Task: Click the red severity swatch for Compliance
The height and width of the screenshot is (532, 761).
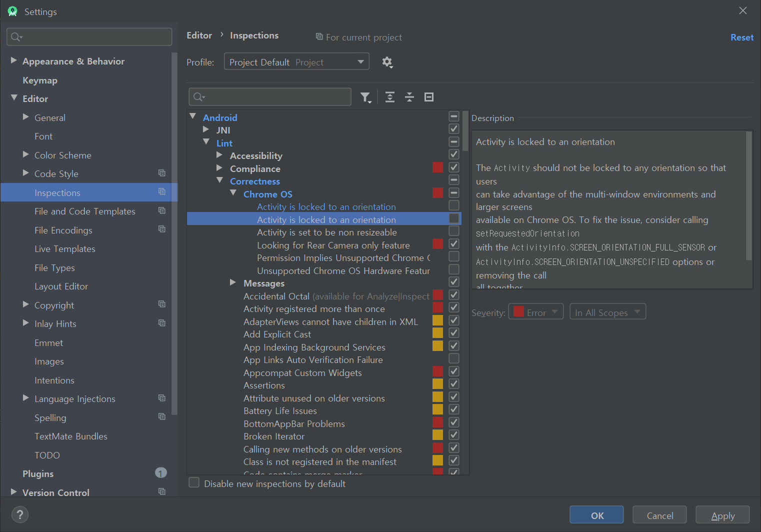Action: (x=437, y=167)
